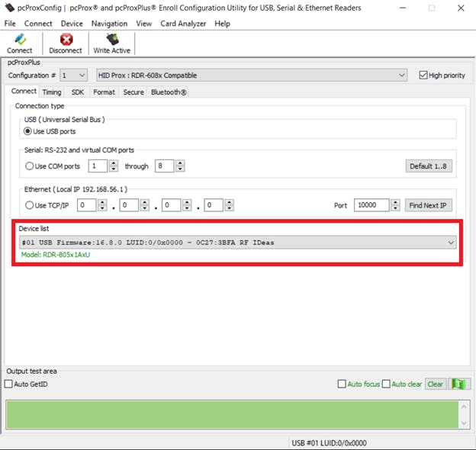Click the first IP octet field
This screenshot has width=476, height=450.
coord(87,205)
